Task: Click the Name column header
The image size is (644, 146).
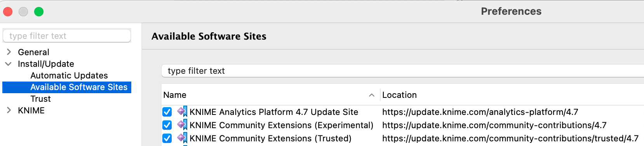Action: point(270,95)
